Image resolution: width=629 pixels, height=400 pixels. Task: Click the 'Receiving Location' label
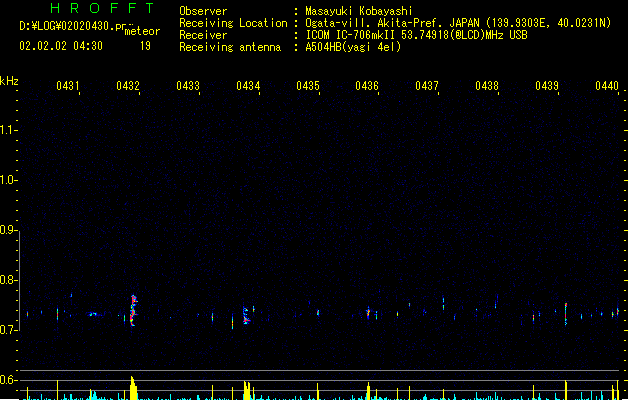(x=233, y=23)
